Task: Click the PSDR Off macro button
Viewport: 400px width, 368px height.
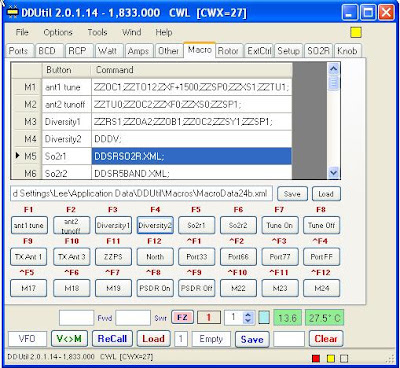Action: (x=197, y=288)
